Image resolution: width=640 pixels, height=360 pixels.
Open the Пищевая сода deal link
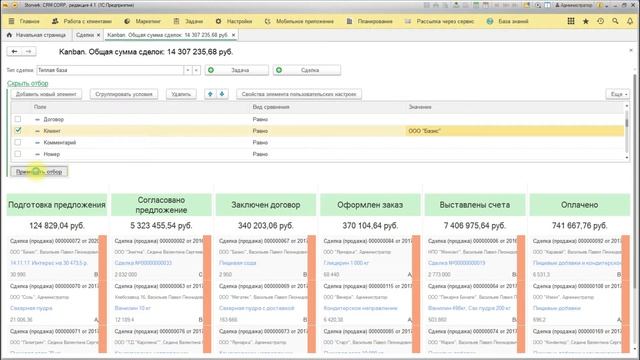pos(238,263)
